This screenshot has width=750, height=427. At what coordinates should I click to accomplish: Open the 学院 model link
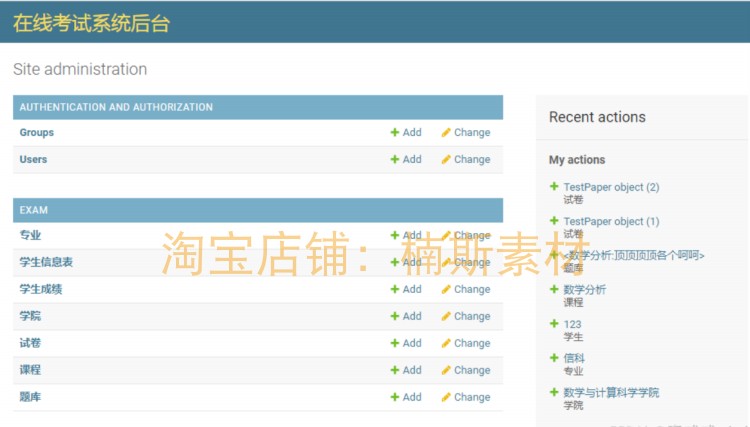[x=30, y=316]
